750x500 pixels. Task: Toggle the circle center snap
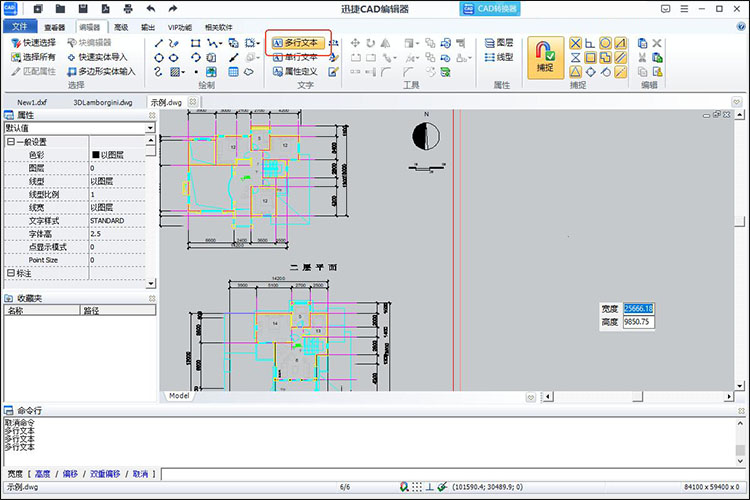tap(605, 44)
